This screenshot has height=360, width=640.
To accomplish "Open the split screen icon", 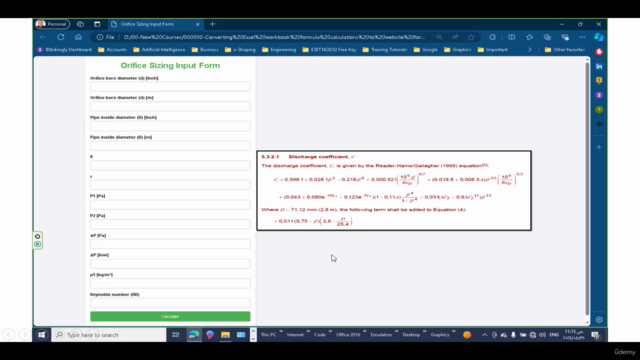I will (x=511, y=37).
